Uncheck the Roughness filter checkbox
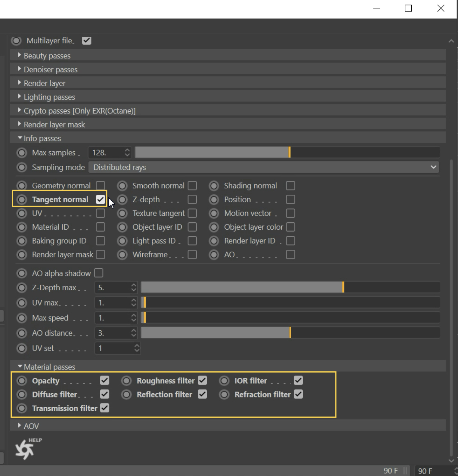 coord(203,381)
